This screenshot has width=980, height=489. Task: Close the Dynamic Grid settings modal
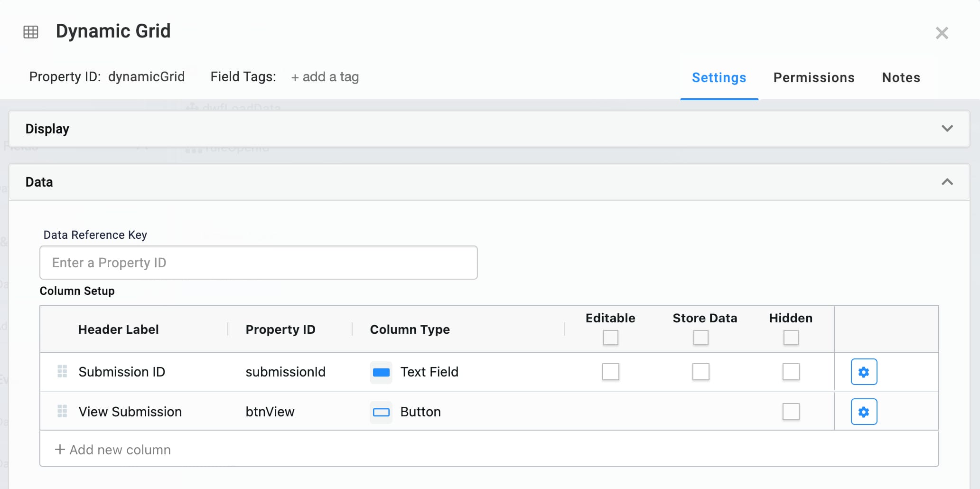pos(942,33)
